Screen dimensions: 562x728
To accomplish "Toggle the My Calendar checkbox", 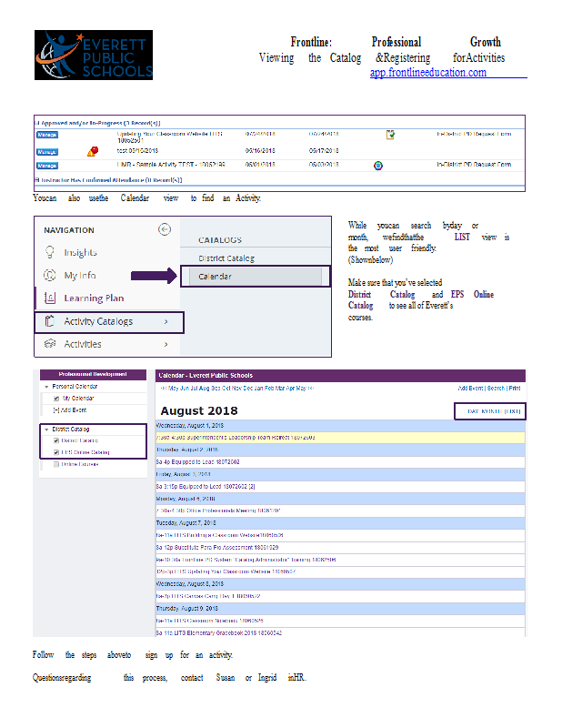I will (56, 399).
